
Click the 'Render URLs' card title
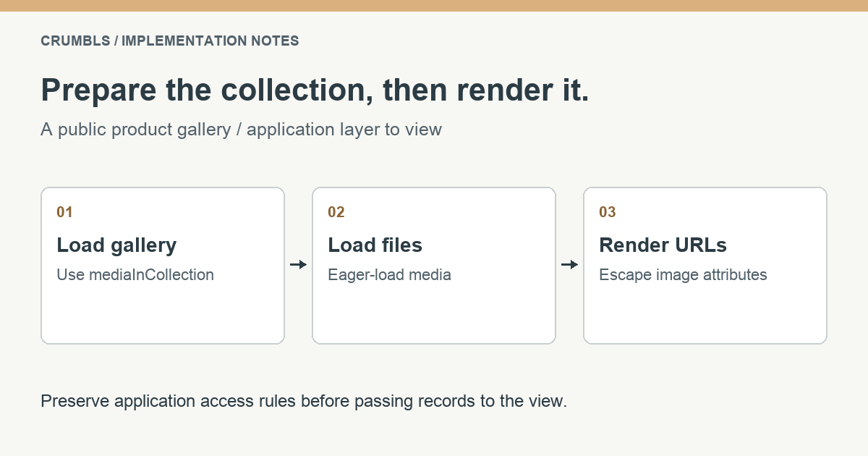click(x=663, y=245)
